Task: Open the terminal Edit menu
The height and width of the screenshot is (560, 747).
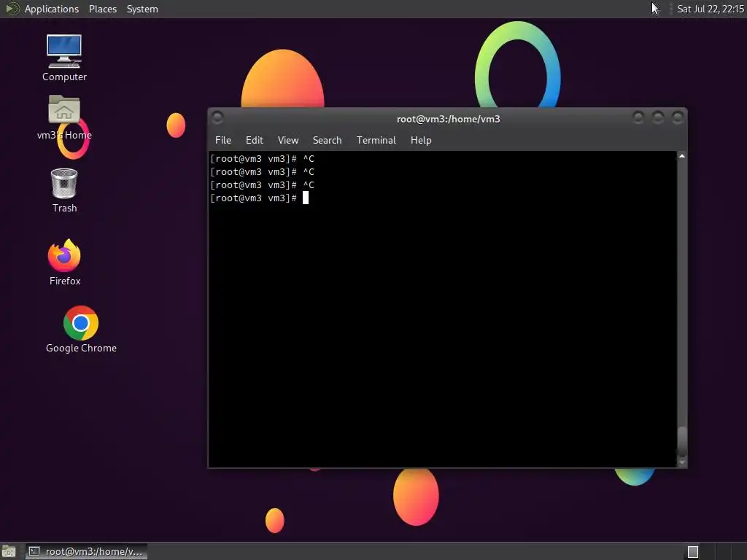Action: (x=254, y=140)
